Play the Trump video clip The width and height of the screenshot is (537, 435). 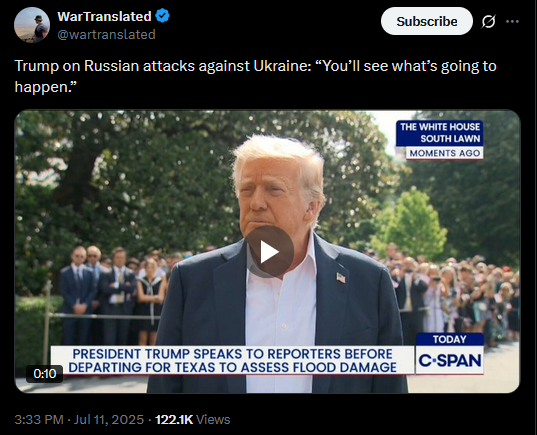268,252
